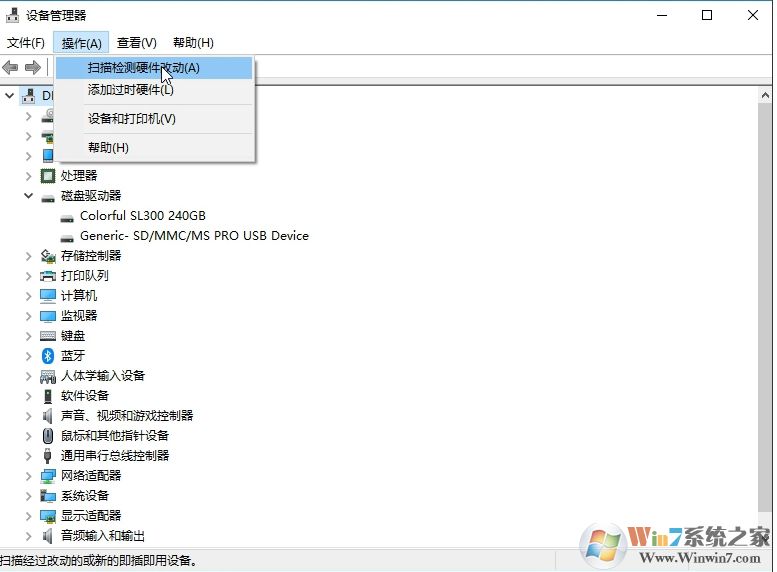Click the 处理器 processor icon
Screen dimensions: 777x572
pos(48,175)
